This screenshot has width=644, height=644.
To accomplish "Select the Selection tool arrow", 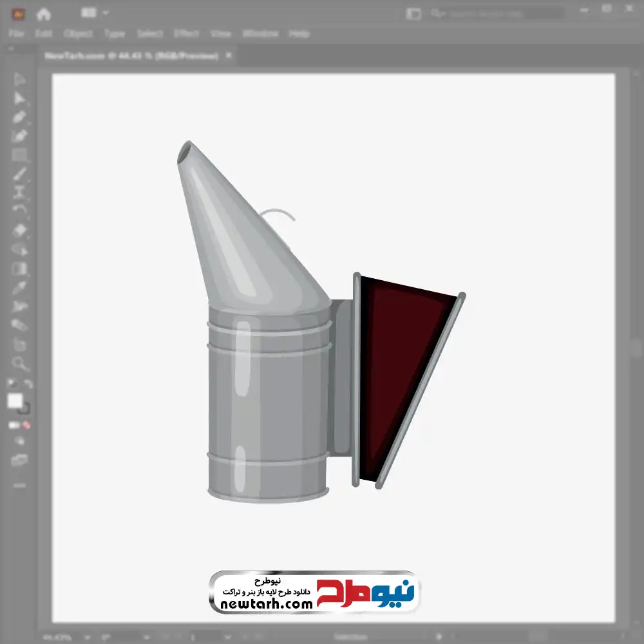I will tap(19, 79).
